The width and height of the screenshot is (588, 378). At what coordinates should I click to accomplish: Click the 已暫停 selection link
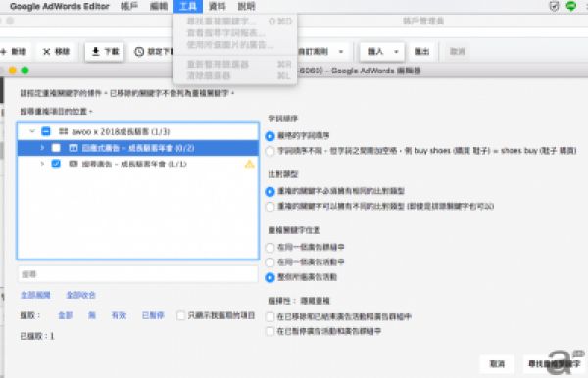(153, 315)
